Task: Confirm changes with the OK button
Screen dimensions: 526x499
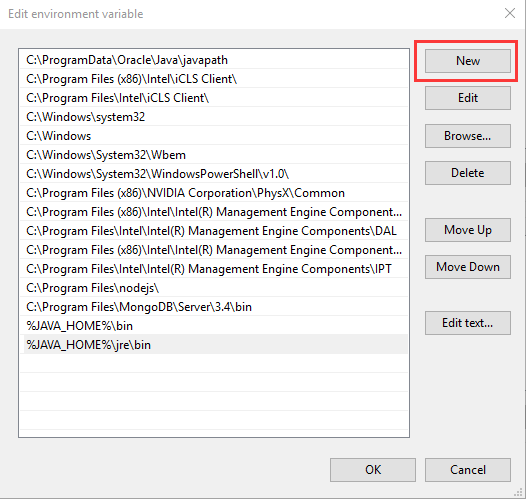Action: 373,470
